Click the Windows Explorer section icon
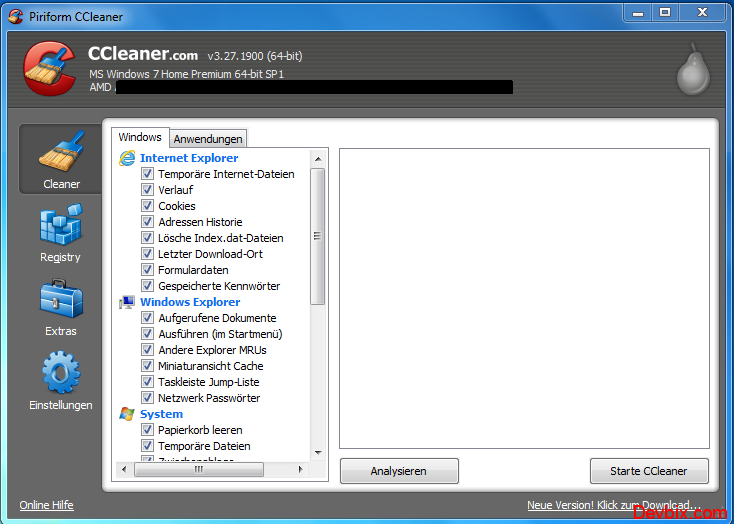Image resolution: width=734 pixels, height=524 pixels. tap(127, 303)
